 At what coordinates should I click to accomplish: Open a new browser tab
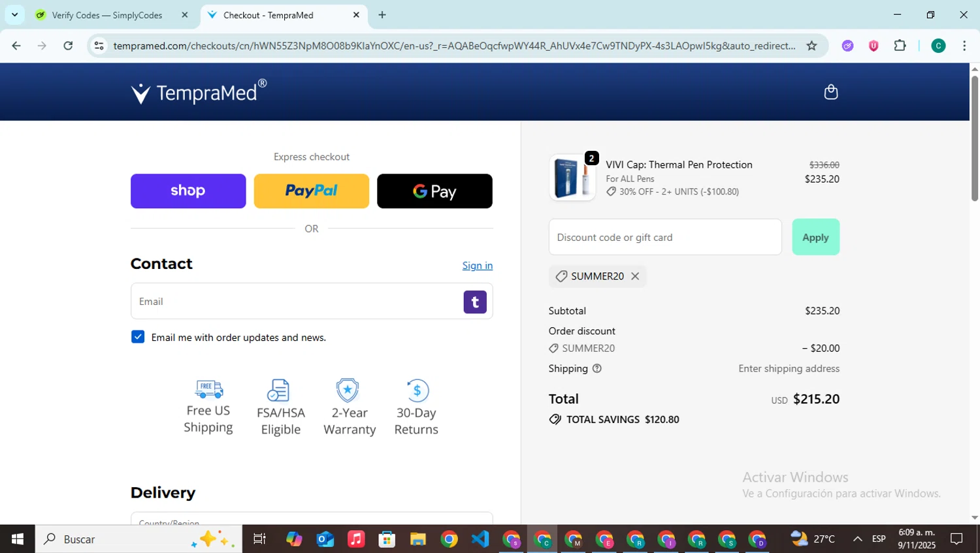(382, 15)
